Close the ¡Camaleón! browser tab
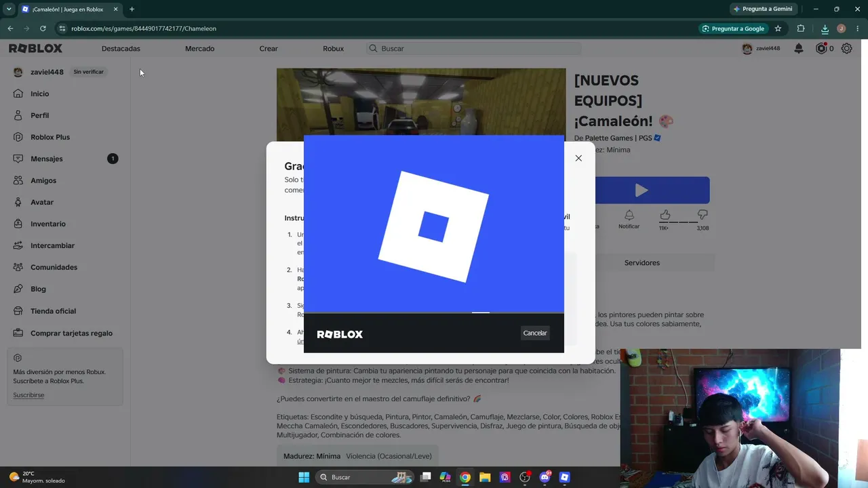This screenshot has width=868, height=488. tap(115, 9)
